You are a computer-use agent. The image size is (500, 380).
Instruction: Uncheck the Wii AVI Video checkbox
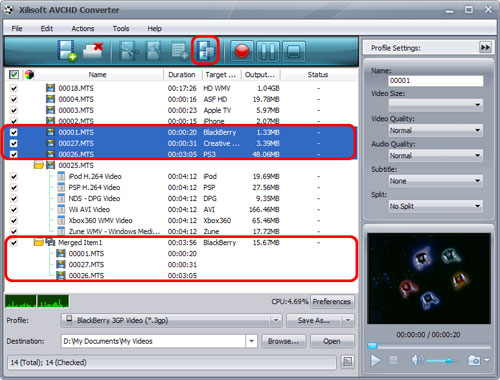[x=14, y=209]
